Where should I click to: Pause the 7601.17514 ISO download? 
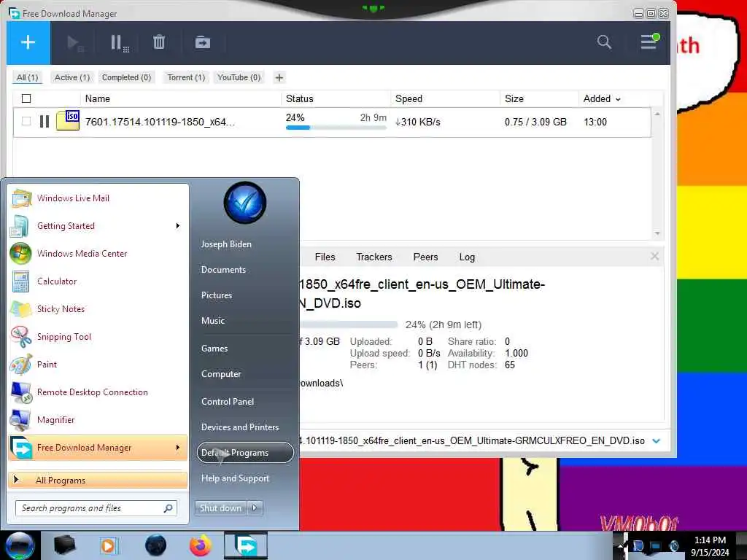coord(44,122)
